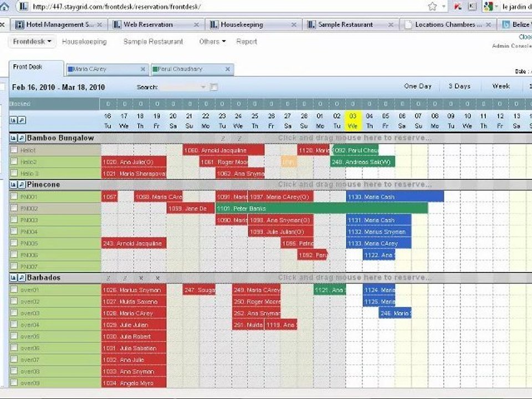Close the Housekeeping browser tab
Image resolution: width=532 pixels, height=399 pixels.
click(x=294, y=25)
